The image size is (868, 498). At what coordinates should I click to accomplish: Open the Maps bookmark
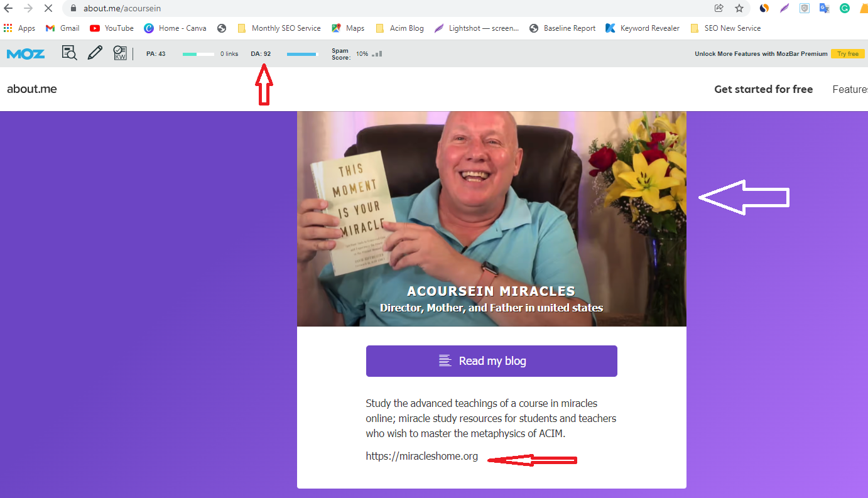348,28
